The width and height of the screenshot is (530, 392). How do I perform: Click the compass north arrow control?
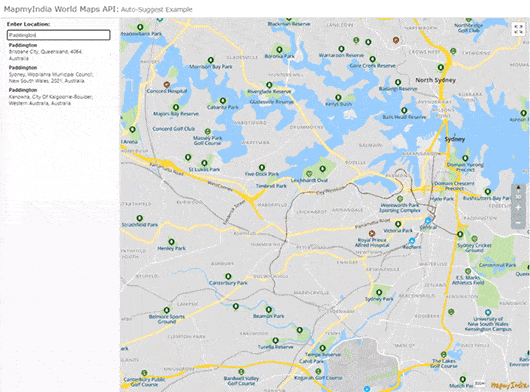tap(518, 187)
